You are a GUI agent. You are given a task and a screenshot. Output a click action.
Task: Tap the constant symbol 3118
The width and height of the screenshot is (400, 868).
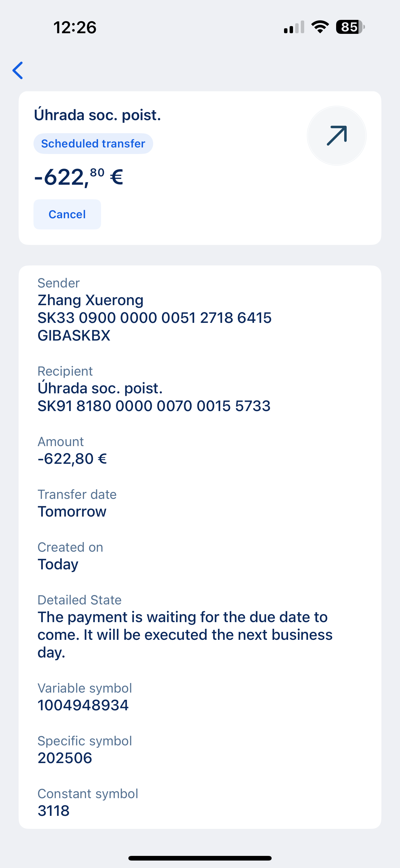pos(54,811)
